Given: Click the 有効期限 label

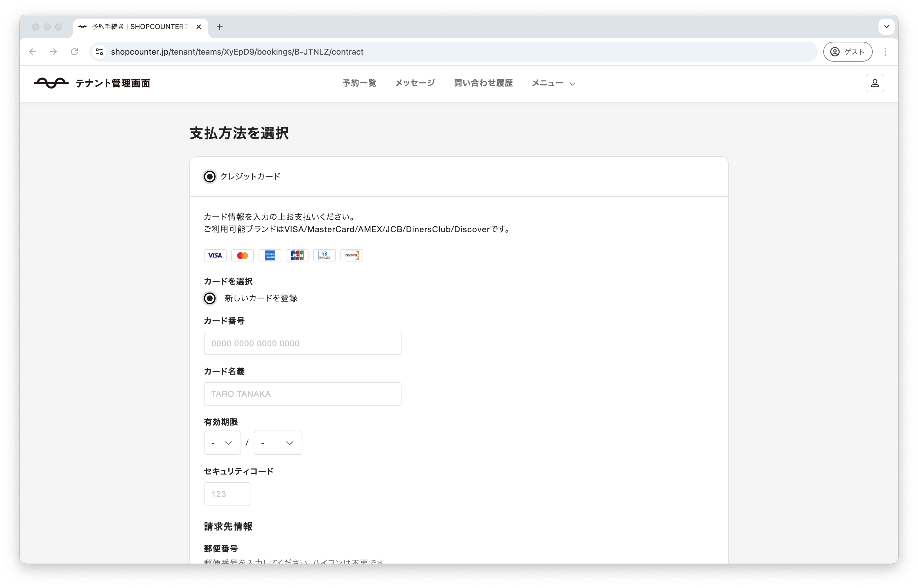Looking at the screenshot, I should pyautogui.click(x=220, y=422).
